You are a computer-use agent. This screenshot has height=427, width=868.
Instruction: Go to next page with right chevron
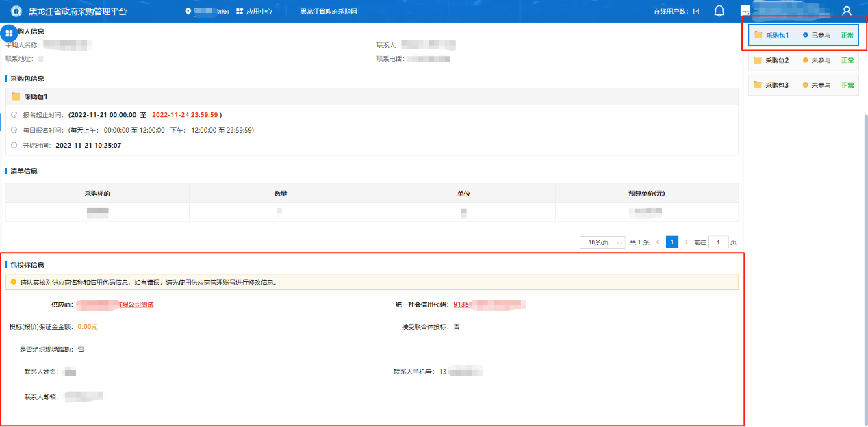(687, 242)
